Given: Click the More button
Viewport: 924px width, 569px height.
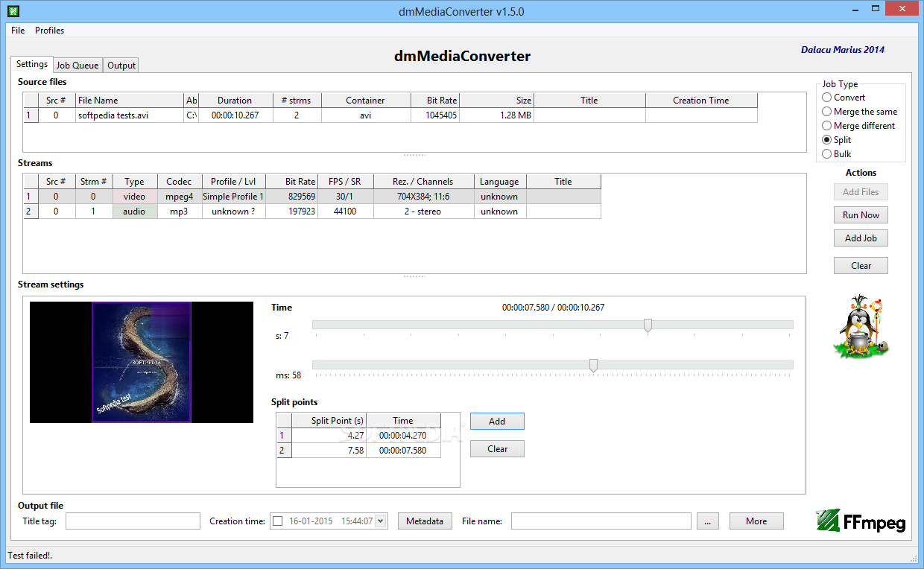Looking at the screenshot, I should pyautogui.click(x=756, y=521).
